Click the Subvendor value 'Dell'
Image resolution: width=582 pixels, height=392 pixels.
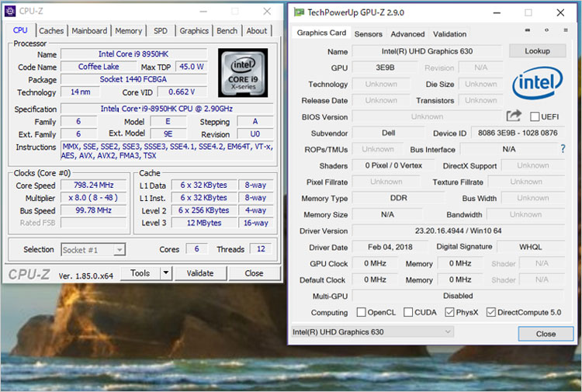[388, 133]
